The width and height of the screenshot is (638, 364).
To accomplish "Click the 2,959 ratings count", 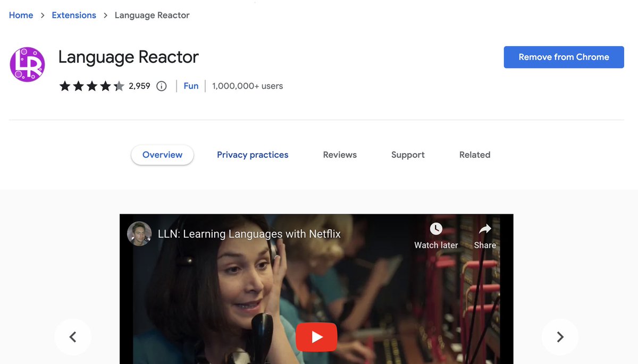I will 140,86.
